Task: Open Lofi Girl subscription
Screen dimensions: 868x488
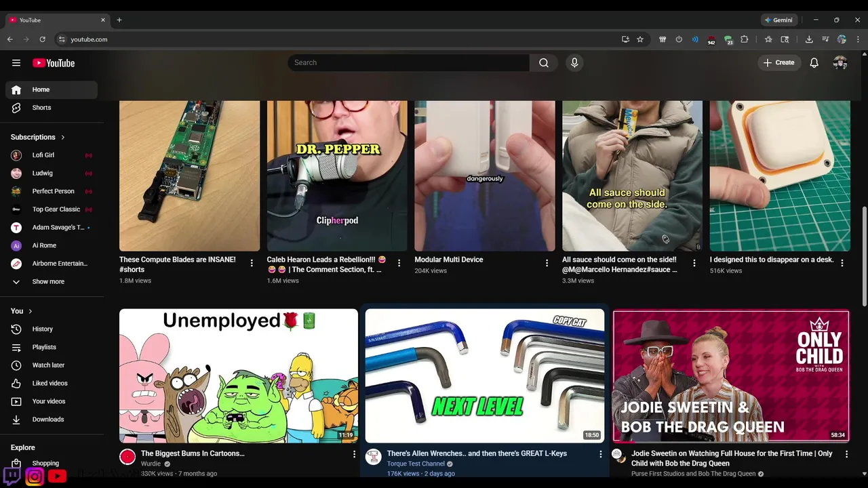Action: 52,155
